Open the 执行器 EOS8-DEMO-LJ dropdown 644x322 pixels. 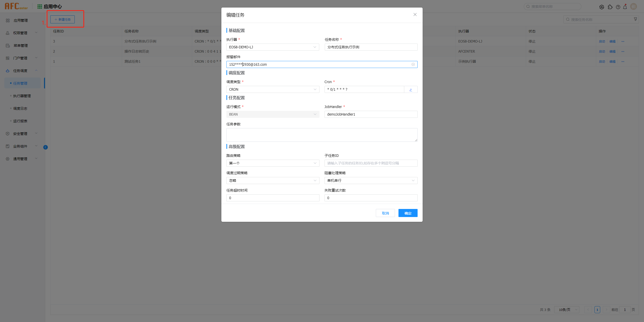(272, 47)
